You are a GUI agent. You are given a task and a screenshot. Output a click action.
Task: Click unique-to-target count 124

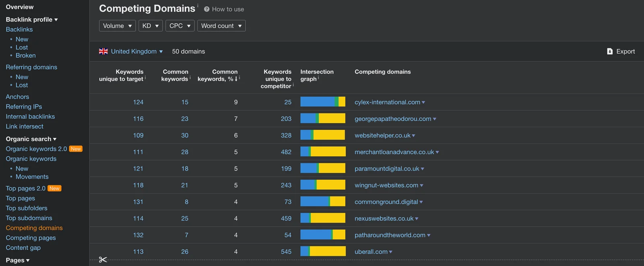tap(138, 102)
